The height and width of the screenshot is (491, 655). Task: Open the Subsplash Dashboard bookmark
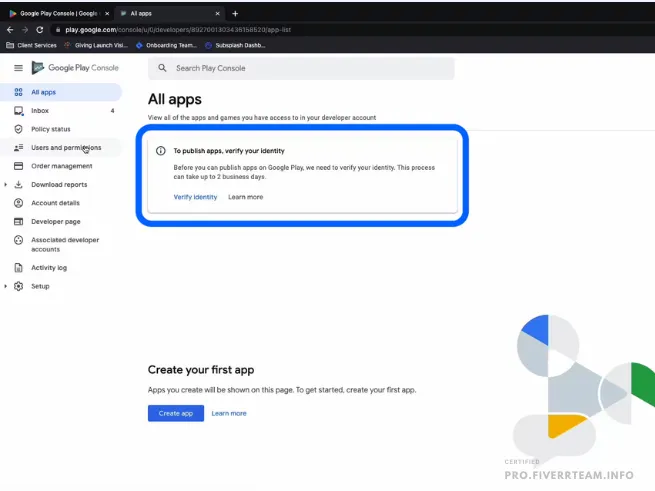[x=235, y=45]
